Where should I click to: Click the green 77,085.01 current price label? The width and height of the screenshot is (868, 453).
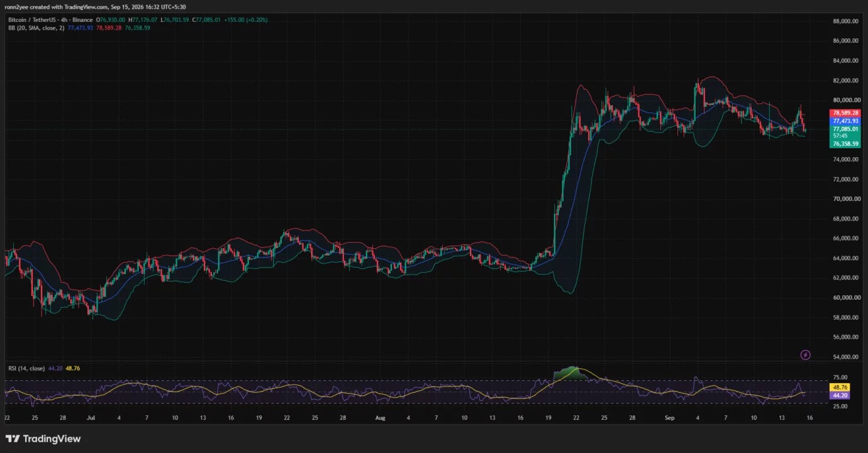(x=845, y=129)
